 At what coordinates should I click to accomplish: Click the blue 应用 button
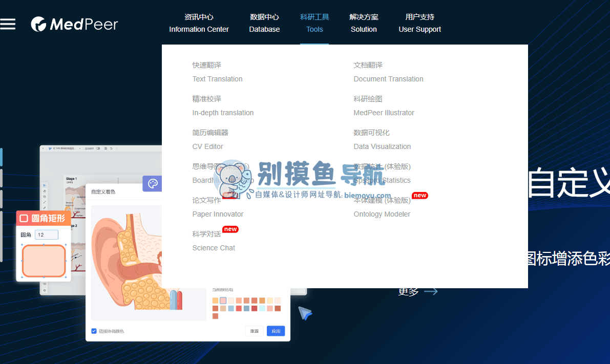tap(276, 331)
